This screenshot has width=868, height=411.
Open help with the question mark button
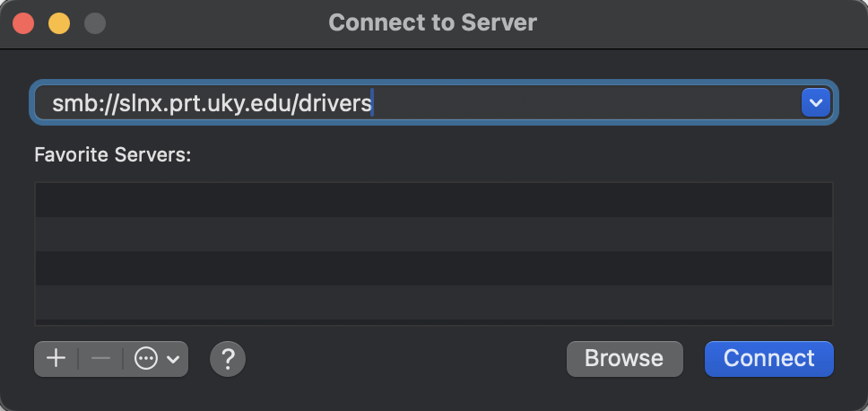[228, 359]
